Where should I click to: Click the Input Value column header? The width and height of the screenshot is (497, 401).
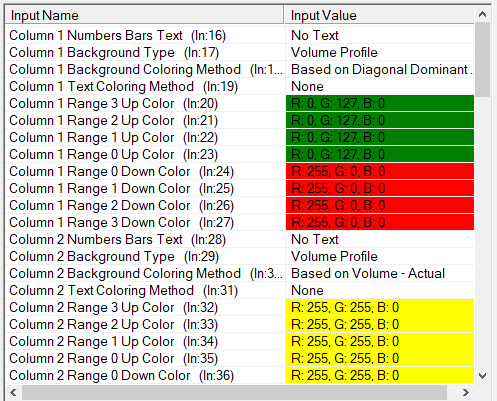click(379, 15)
